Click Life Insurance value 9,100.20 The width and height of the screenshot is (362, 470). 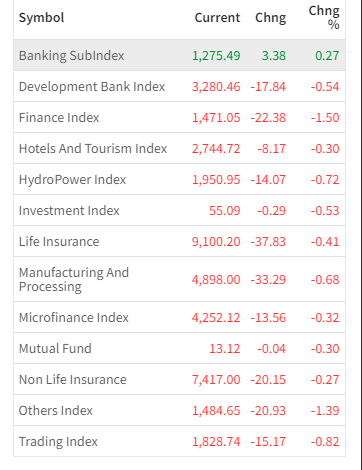(216, 242)
